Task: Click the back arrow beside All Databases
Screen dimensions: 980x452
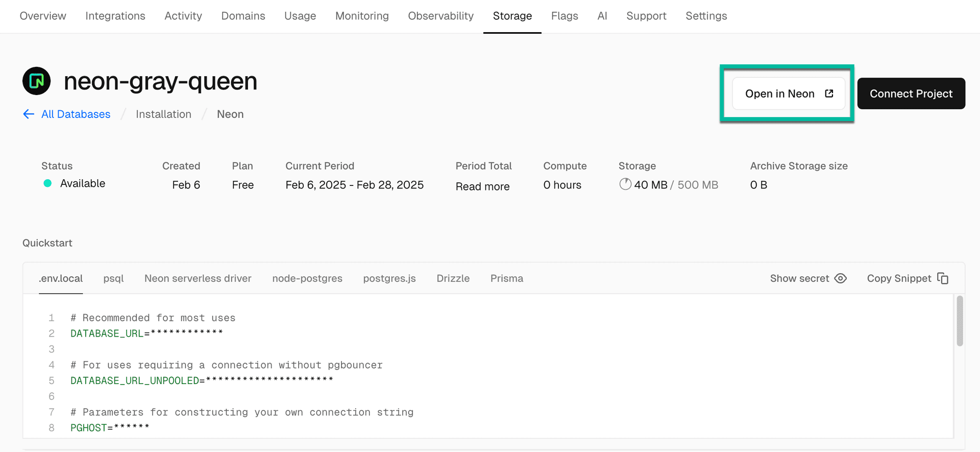Action: [29, 114]
